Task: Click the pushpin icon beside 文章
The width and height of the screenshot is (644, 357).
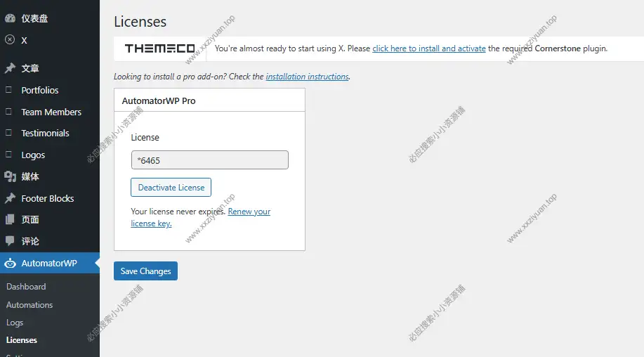Action: tap(10, 68)
